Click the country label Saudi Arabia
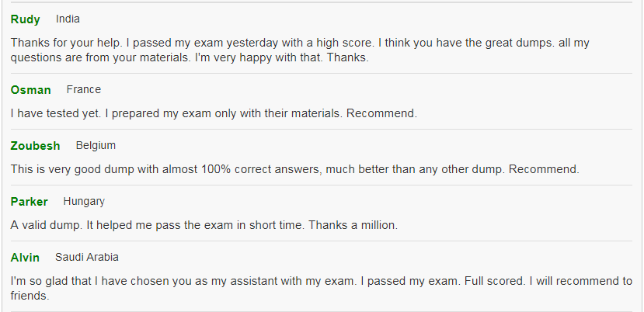This screenshot has width=644, height=312. pos(87,257)
